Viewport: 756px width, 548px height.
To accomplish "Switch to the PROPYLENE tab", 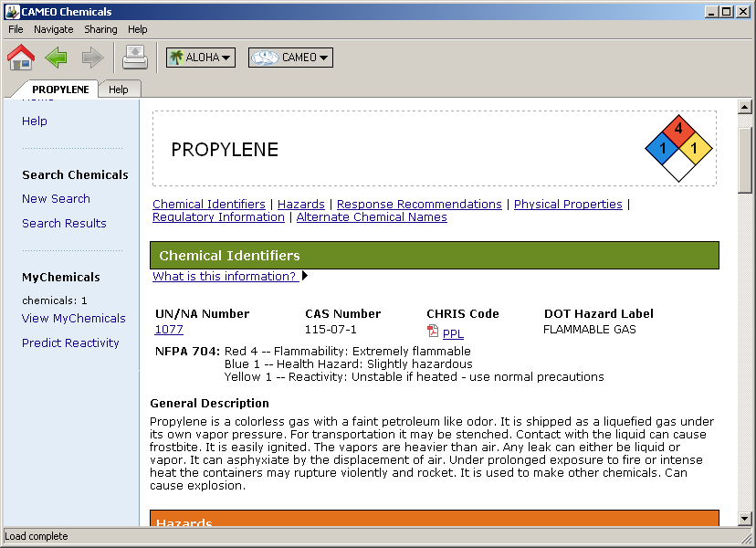I will 60,90.
